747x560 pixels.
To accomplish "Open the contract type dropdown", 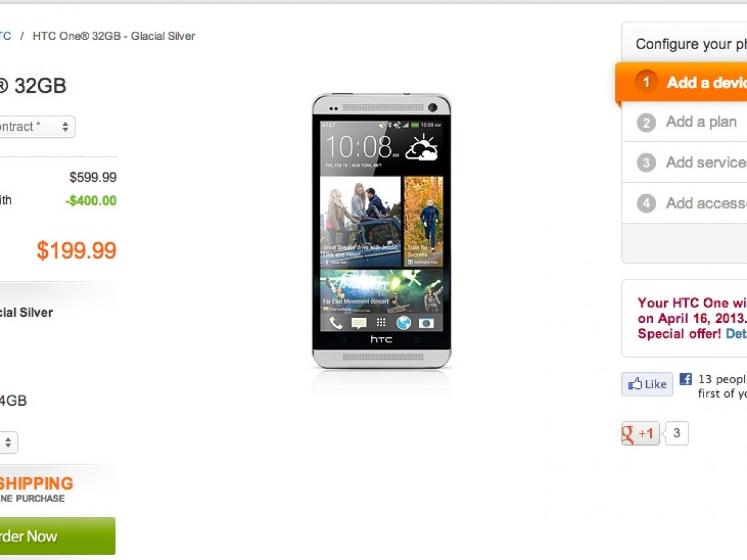I will pyautogui.click(x=37, y=127).
